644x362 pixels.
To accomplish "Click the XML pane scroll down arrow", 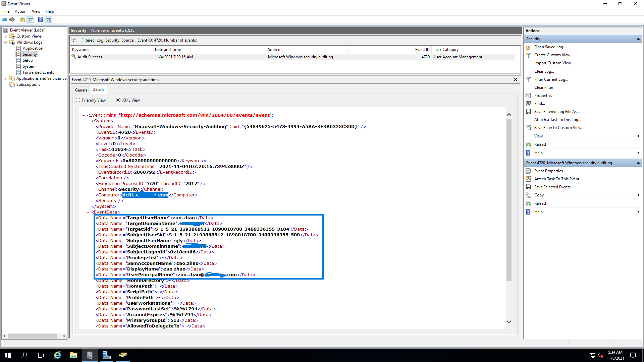I will click(x=509, y=322).
